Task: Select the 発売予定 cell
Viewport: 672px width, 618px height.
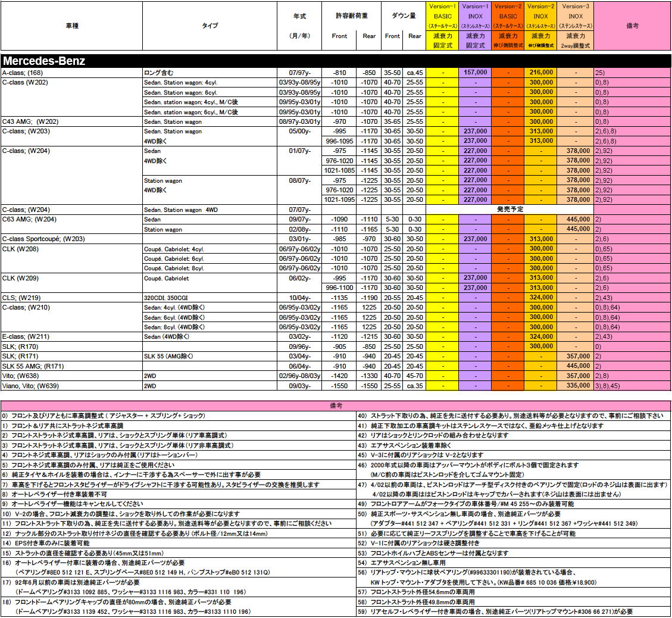Action: (x=510, y=210)
